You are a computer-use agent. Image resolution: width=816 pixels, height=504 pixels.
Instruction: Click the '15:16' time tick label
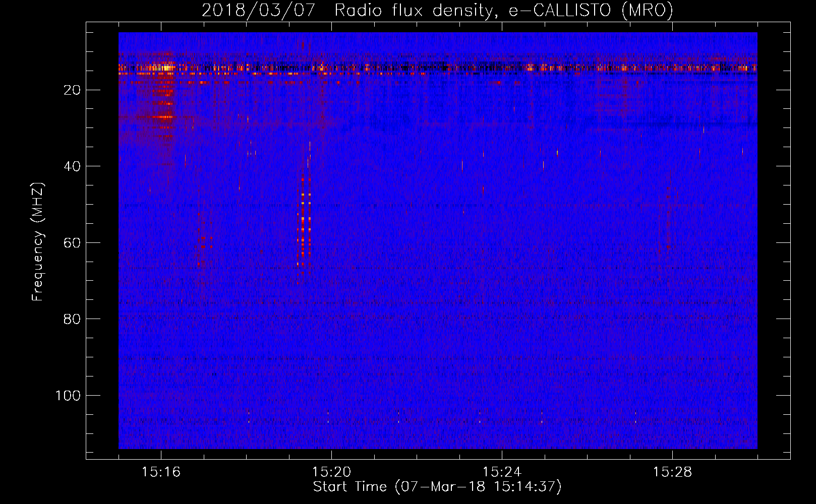pos(161,472)
